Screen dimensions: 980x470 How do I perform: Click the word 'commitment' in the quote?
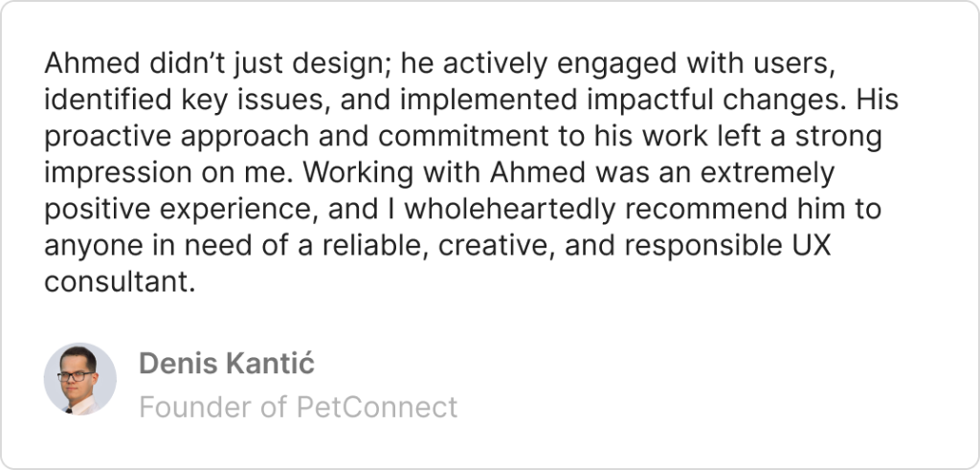pyautogui.click(x=462, y=137)
